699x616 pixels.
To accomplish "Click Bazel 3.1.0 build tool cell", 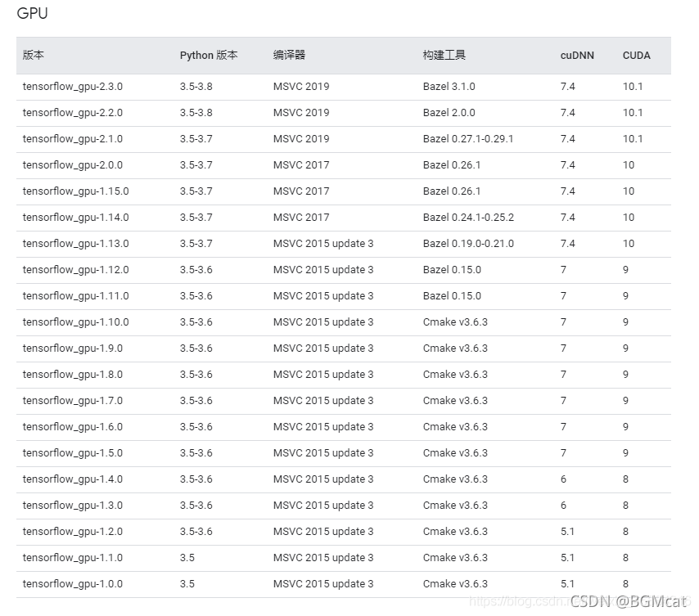I will pos(449,87).
